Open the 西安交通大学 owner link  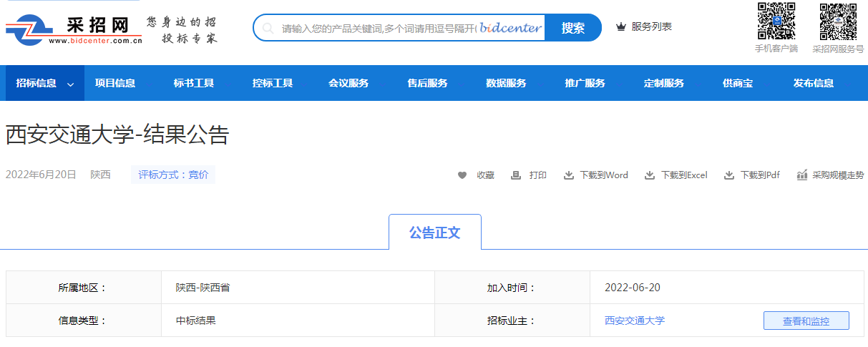pos(635,321)
